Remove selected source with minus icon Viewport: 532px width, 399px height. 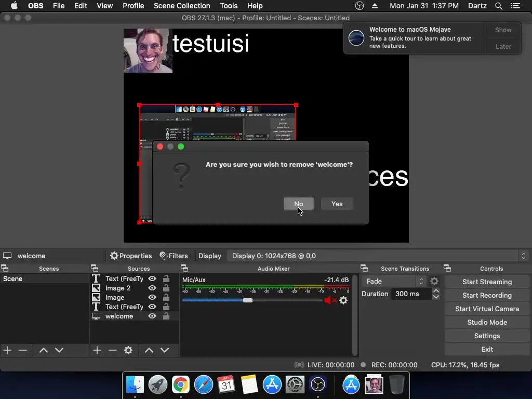(113, 350)
